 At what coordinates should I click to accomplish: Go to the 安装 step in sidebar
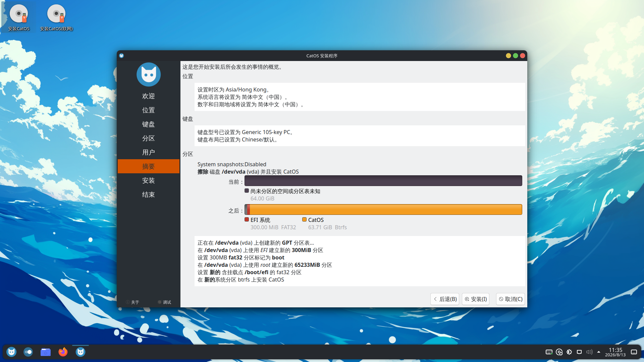[x=149, y=181]
